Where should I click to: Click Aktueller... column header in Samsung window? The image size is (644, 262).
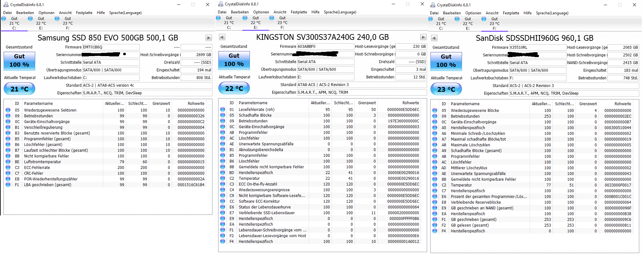pyautogui.click(x=114, y=104)
